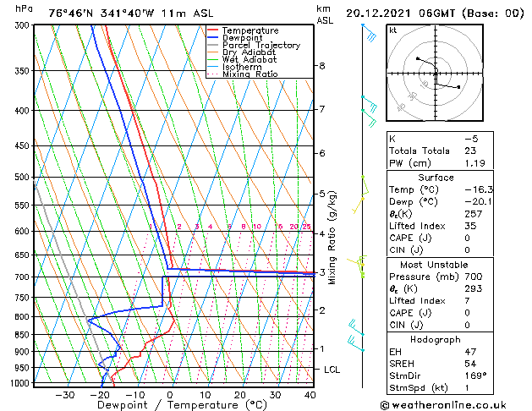This screenshot has width=532, height=411.
Task: Click the gray Parcel Trajectory legend line
Action: tap(212, 45)
